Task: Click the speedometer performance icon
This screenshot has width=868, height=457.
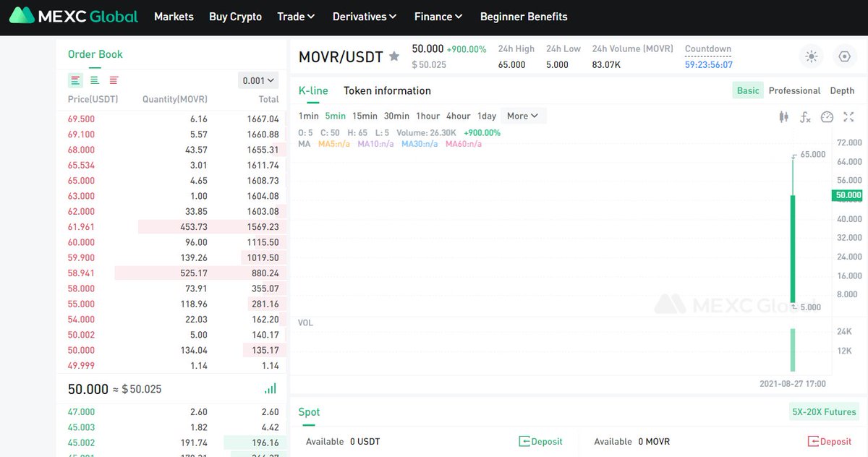Action: click(x=827, y=116)
